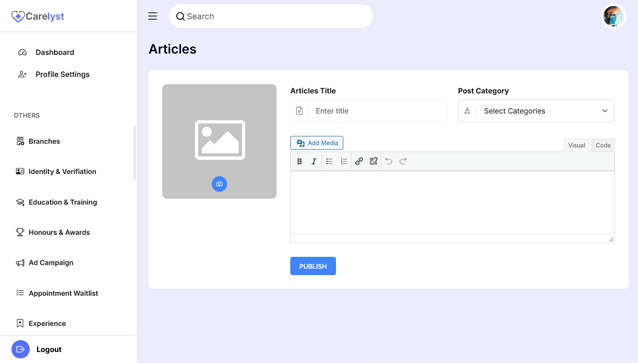Open the Select Categories dropdown
This screenshot has height=363, width=638.
click(x=536, y=111)
